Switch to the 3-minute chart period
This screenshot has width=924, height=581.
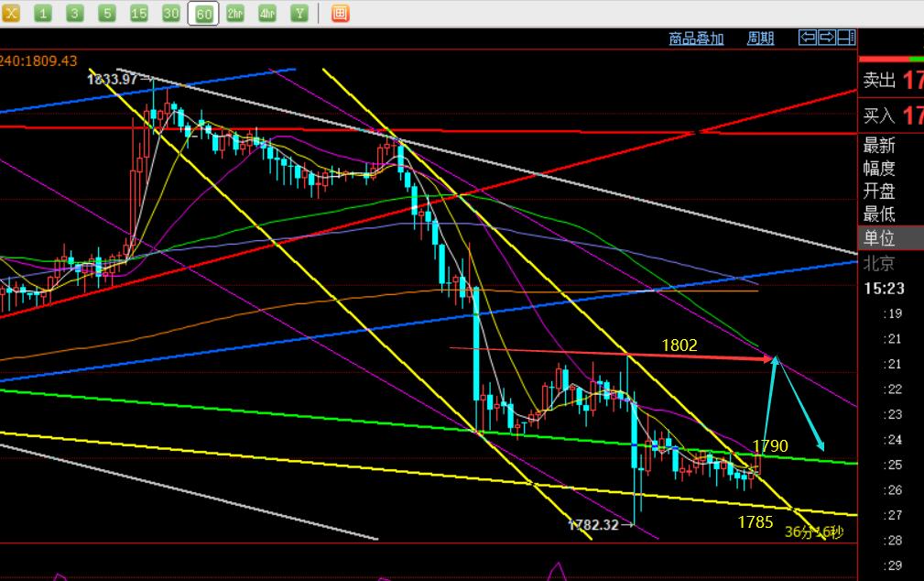coord(74,13)
